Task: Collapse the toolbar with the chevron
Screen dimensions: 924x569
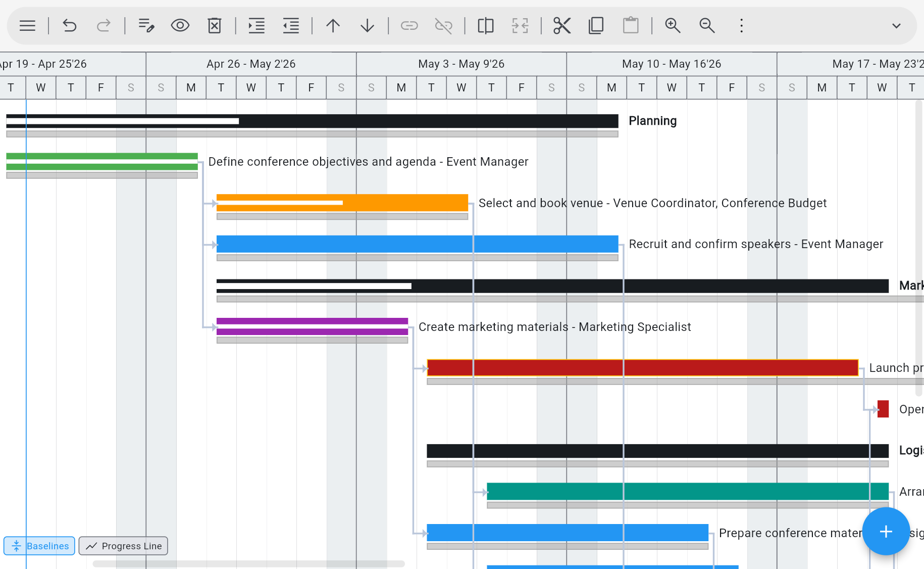Action: (896, 25)
